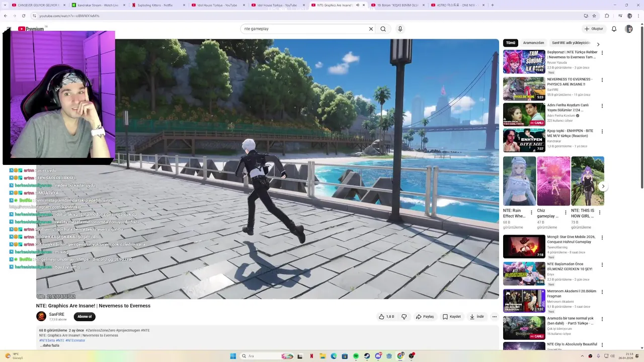This screenshot has width=644, height=362.
Task: Open the notifications bell
Action: (614, 29)
